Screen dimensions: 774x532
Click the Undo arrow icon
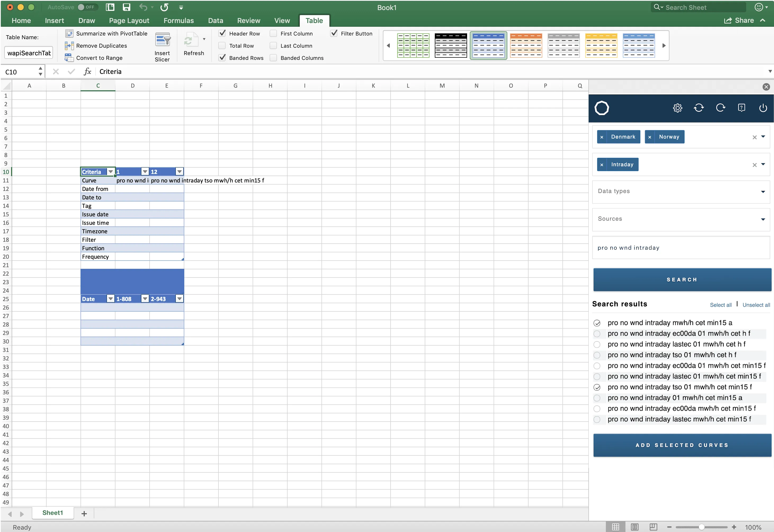coord(143,7)
